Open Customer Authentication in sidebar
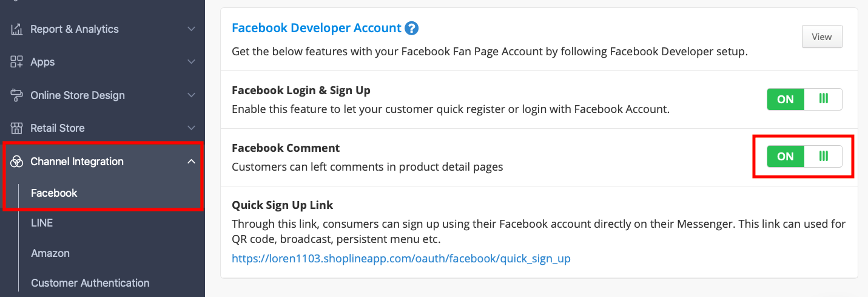 coord(90,283)
